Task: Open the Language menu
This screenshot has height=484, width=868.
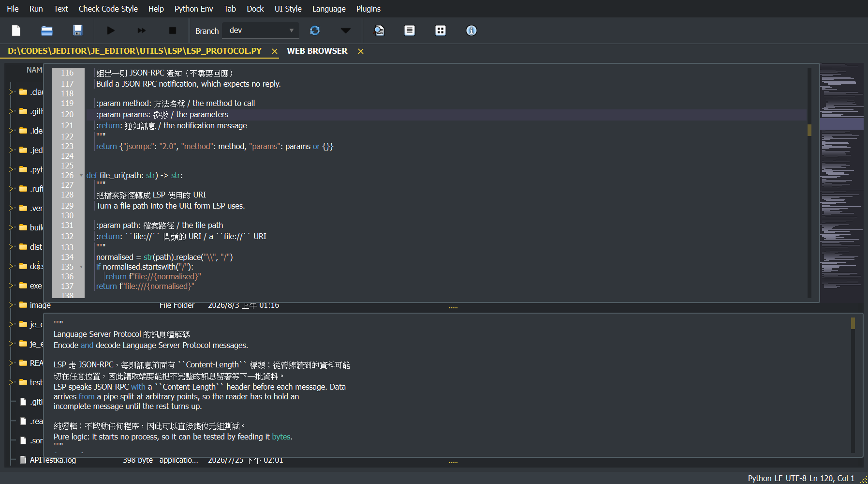Action: [329, 9]
